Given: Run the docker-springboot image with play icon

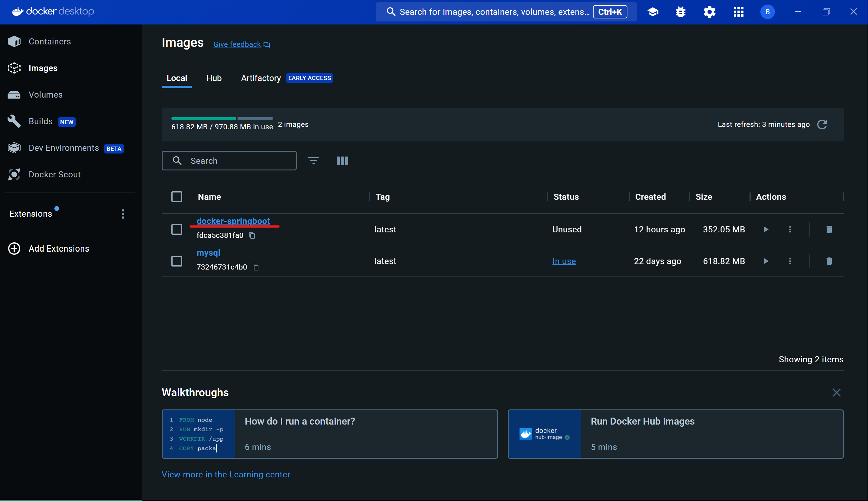Looking at the screenshot, I should click(x=766, y=230).
